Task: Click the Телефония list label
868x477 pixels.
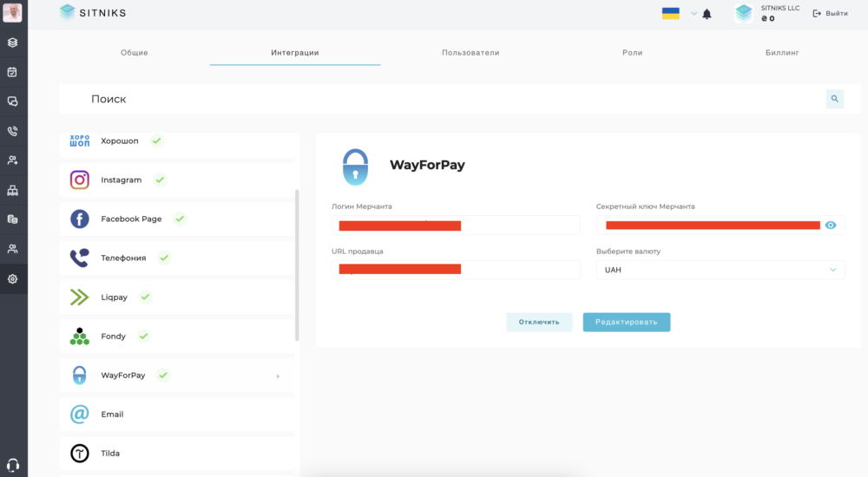Action: pyautogui.click(x=123, y=258)
